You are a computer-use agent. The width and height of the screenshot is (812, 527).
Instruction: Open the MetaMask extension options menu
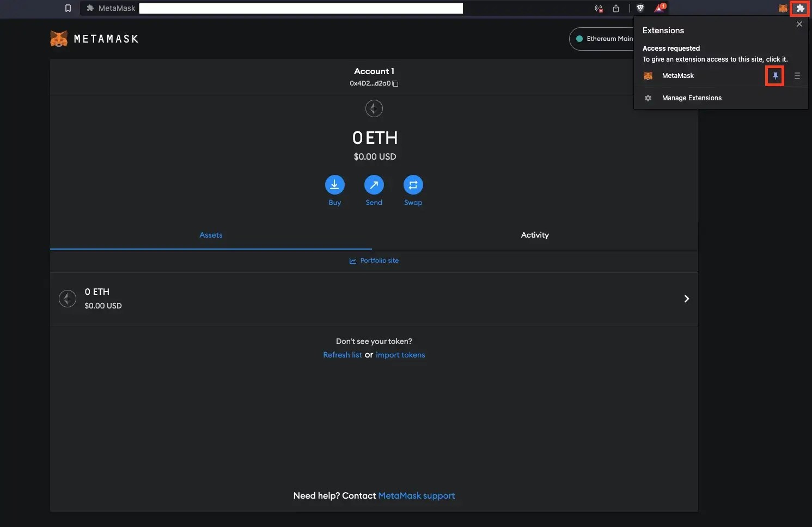797,76
